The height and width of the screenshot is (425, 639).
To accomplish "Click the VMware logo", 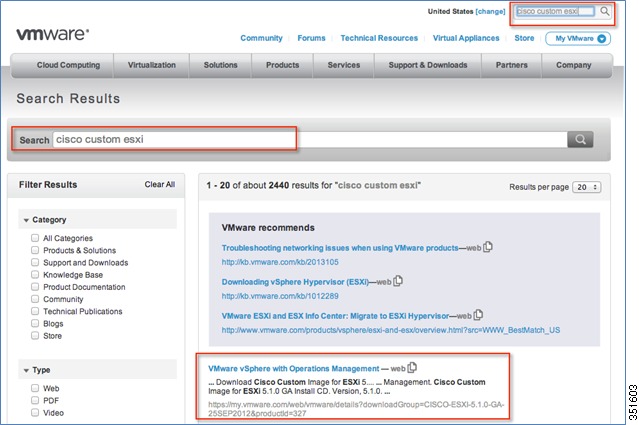I will pos(53,34).
